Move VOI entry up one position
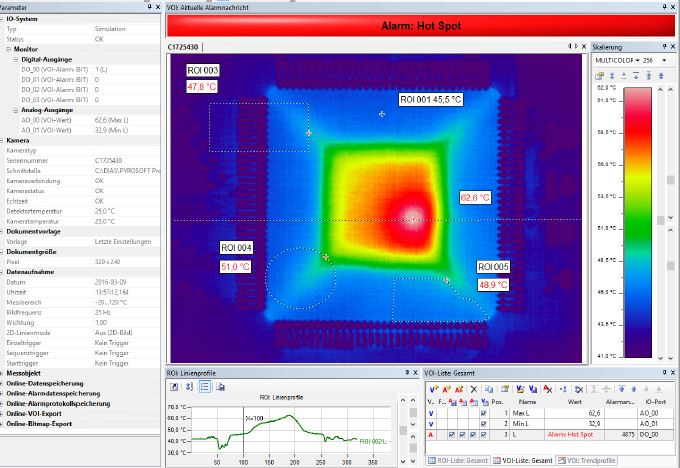 tap(634, 389)
